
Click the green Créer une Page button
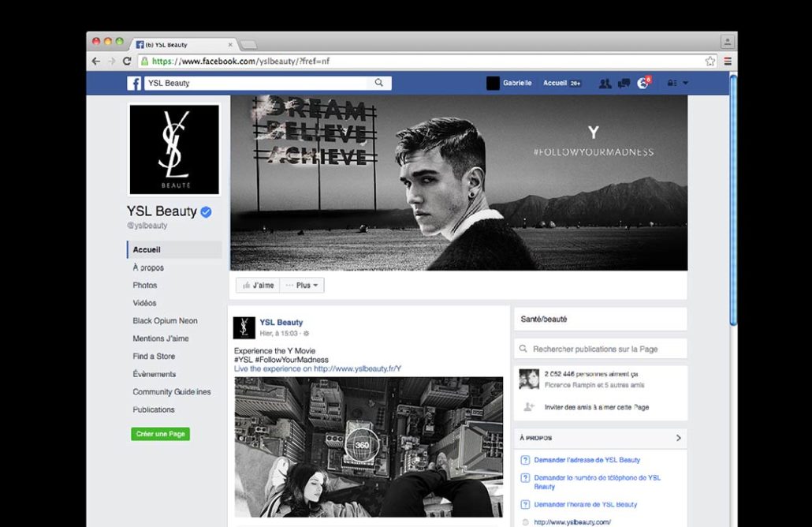pos(161,434)
